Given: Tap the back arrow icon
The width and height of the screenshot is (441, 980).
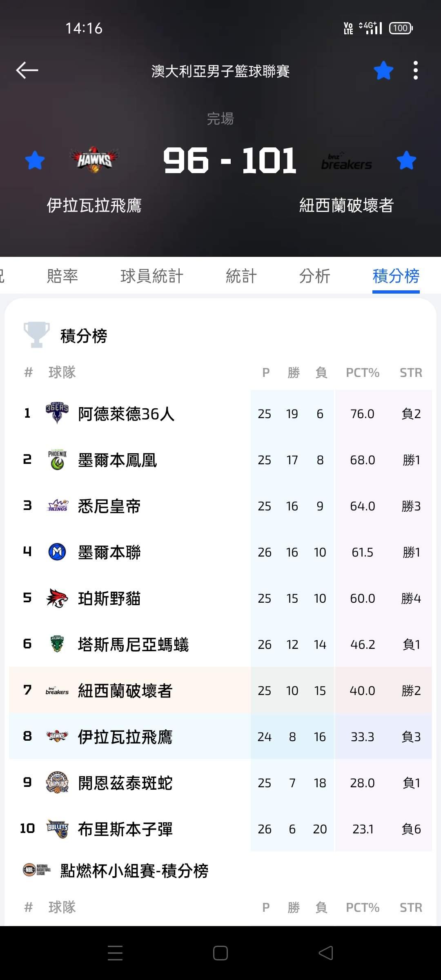Looking at the screenshot, I should [27, 70].
